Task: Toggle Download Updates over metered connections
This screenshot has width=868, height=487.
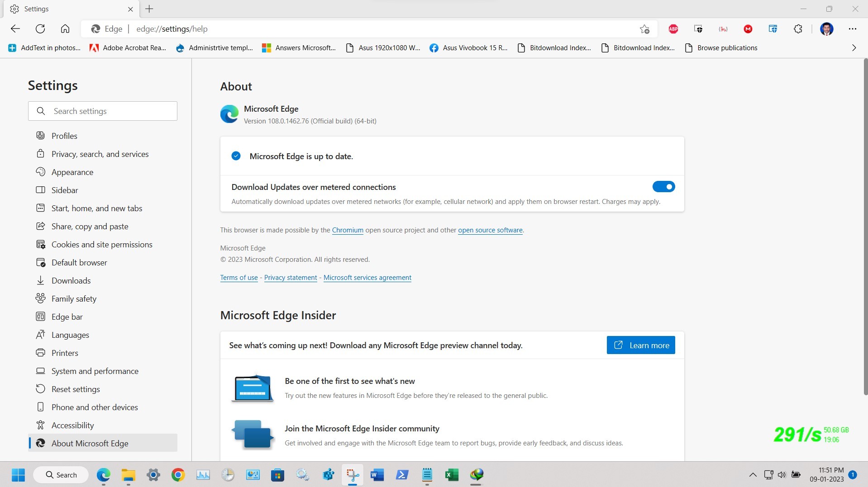Action: click(663, 187)
